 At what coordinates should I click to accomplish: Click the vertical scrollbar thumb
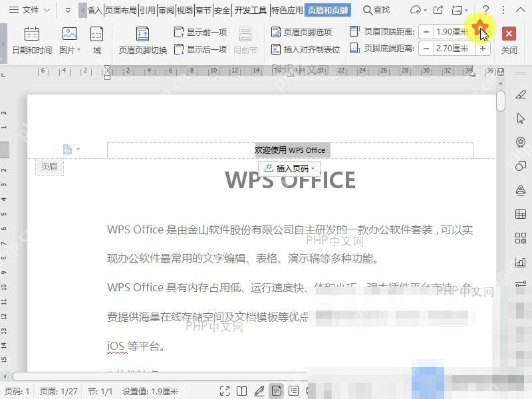501,101
